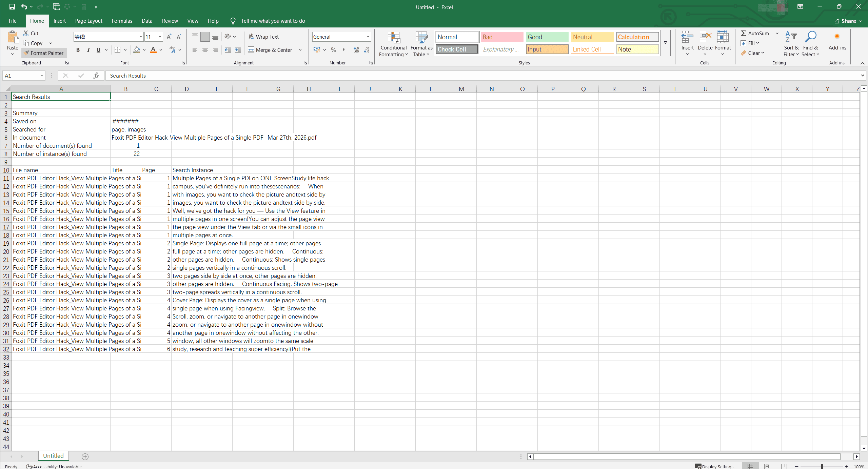Image resolution: width=868 pixels, height=469 pixels.
Task: Decrease font size with the shrink-font icon
Action: click(x=179, y=37)
